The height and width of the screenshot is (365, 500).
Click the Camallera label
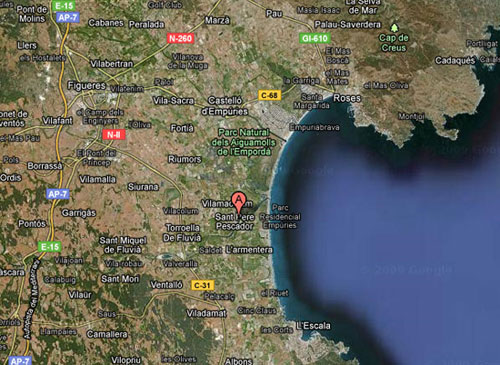coord(107,334)
